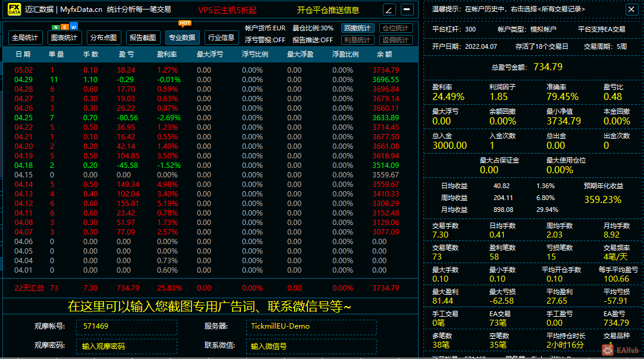Select the 04.25 date row

click(x=211, y=118)
